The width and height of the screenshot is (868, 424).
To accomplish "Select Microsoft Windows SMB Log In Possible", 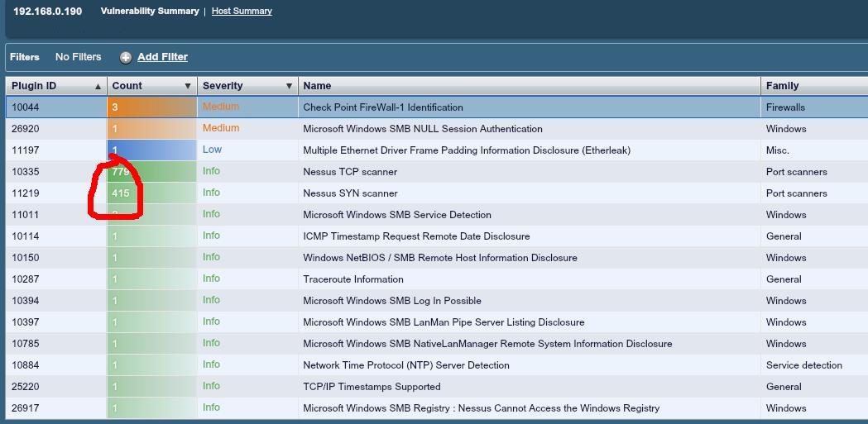I will 392,301.
